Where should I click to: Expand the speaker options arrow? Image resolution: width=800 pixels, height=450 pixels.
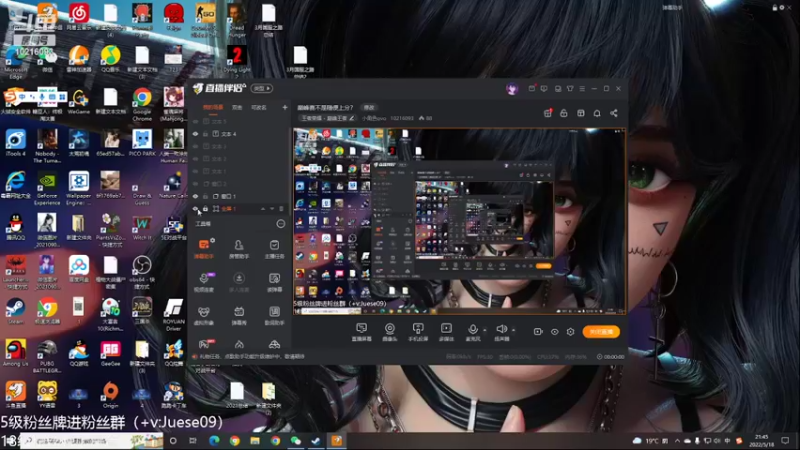(513, 330)
